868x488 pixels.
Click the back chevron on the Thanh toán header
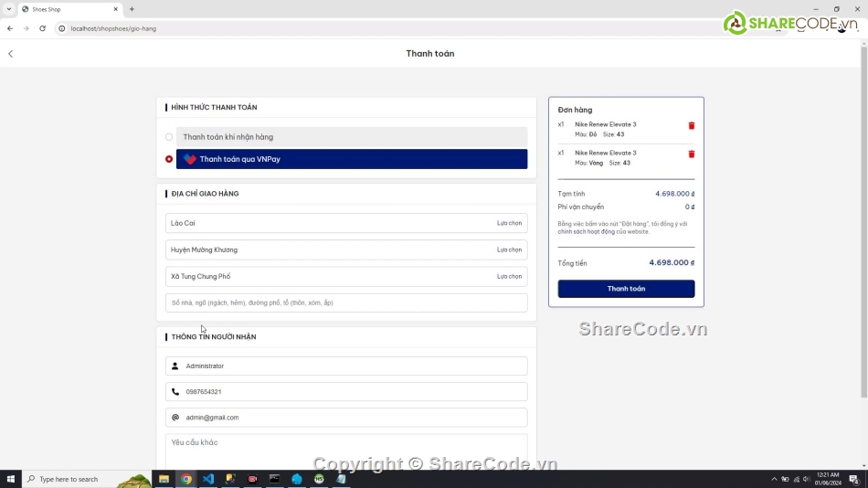tap(11, 54)
